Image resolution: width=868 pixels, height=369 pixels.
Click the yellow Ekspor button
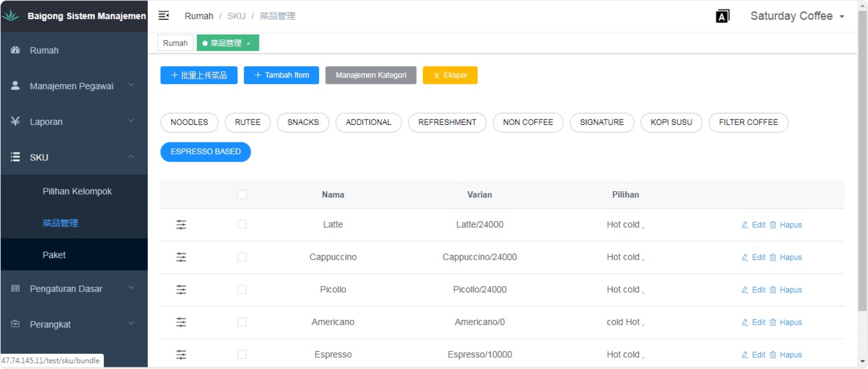[450, 75]
